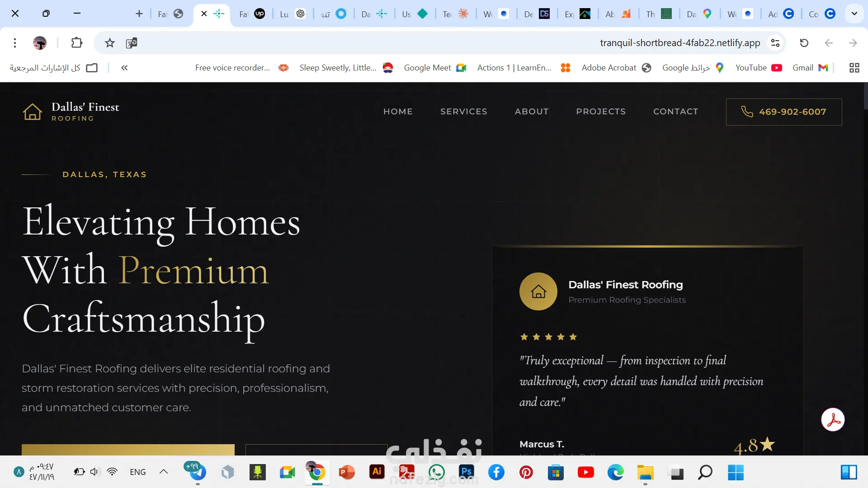Open Adobe Illustrator from the taskbar

[377, 472]
